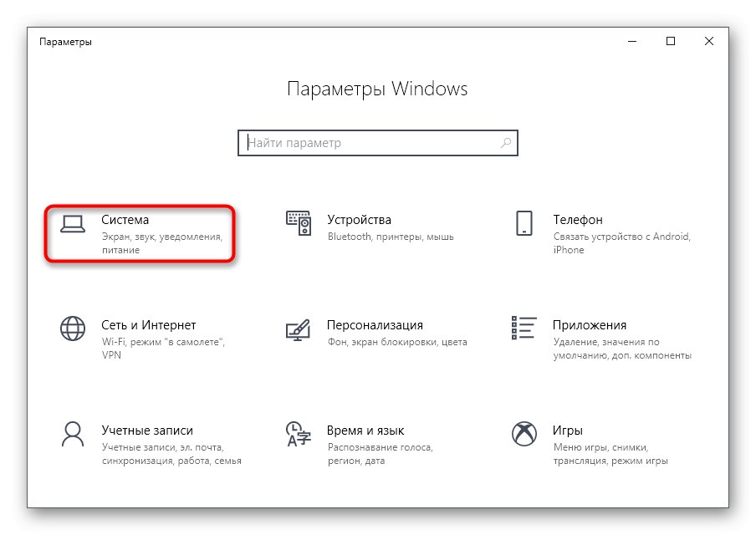The height and width of the screenshot is (535, 756).
Task: Open the Игры Xbox icon
Action: pyautogui.click(x=524, y=434)
